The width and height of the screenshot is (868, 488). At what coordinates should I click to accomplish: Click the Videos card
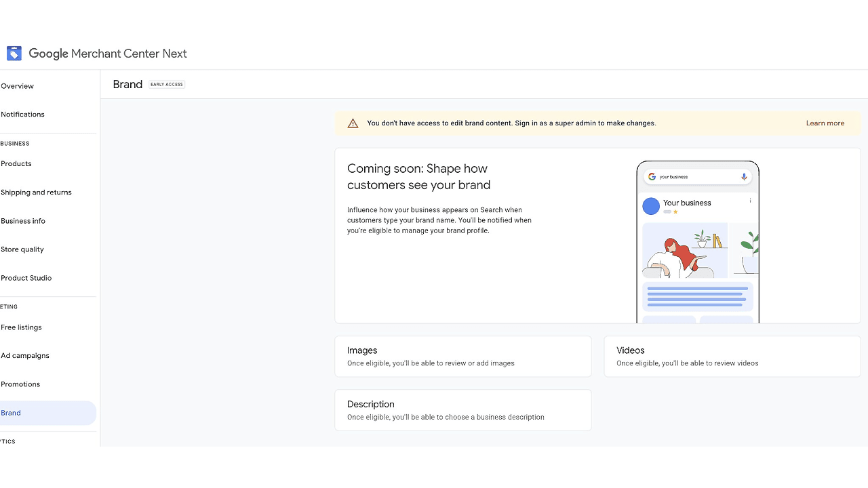(x=732, y=357)
